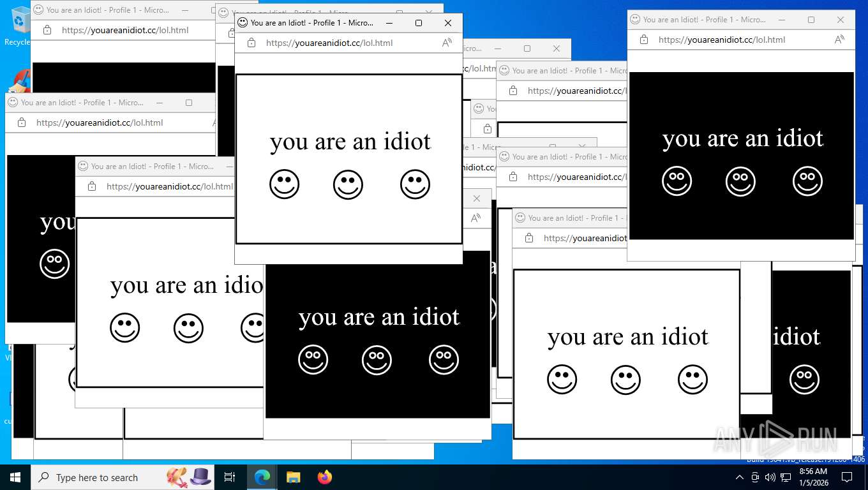Viewport: 868px width, 490px height.
Task: Click the lock icon in the middle small popup left of the top-right window
Action: (x=513, y=177)
